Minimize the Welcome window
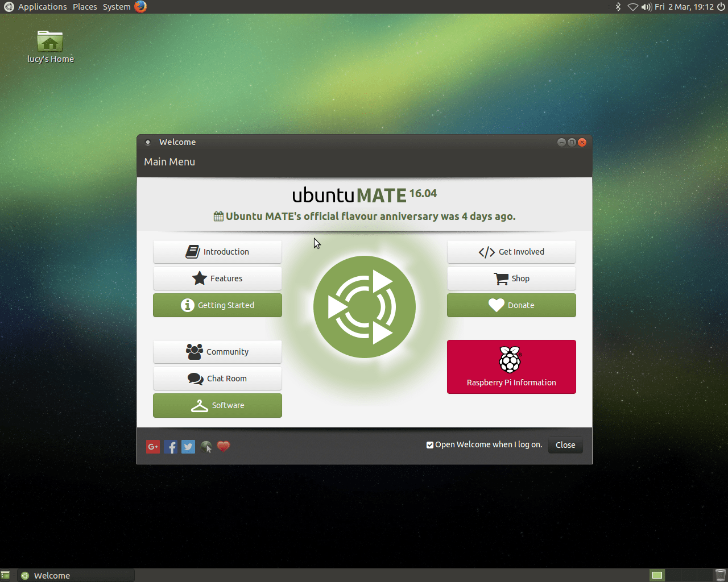728x582 pixels. [x=561, y=142]
